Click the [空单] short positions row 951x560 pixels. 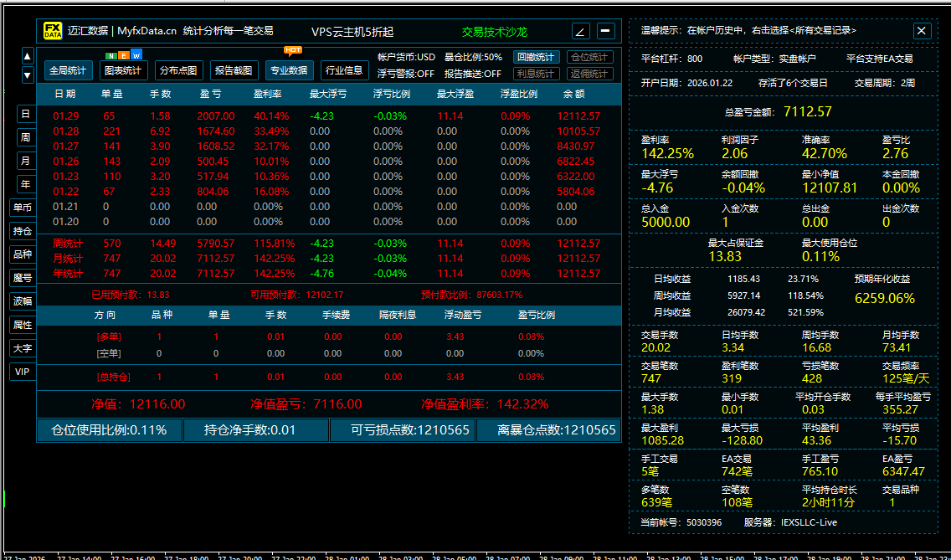[328, 353]
